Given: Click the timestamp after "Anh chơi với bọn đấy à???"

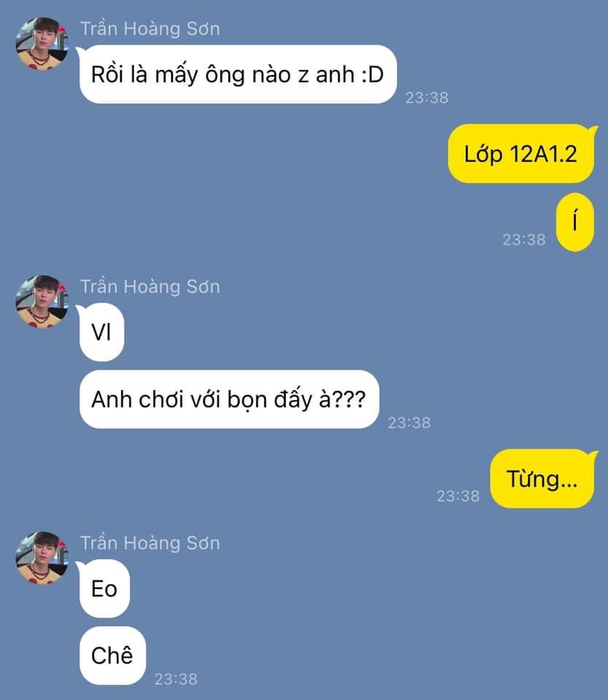Looking at the screenshot, I should (x=409, y=423).
